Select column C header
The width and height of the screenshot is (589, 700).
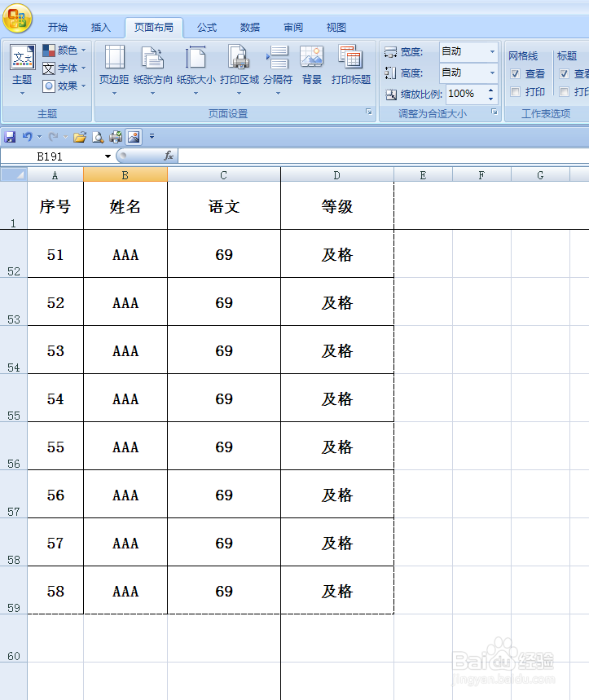click(x=224, y=175)
